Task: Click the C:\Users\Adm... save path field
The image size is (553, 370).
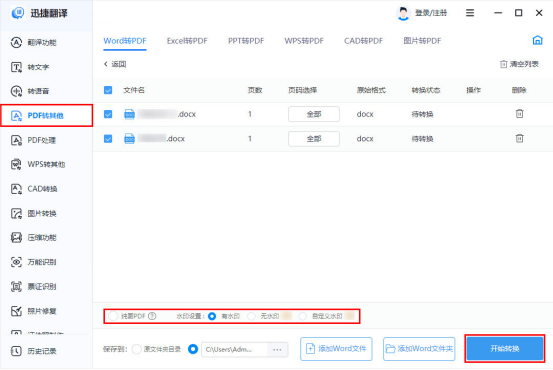Action: coord(235,350)
